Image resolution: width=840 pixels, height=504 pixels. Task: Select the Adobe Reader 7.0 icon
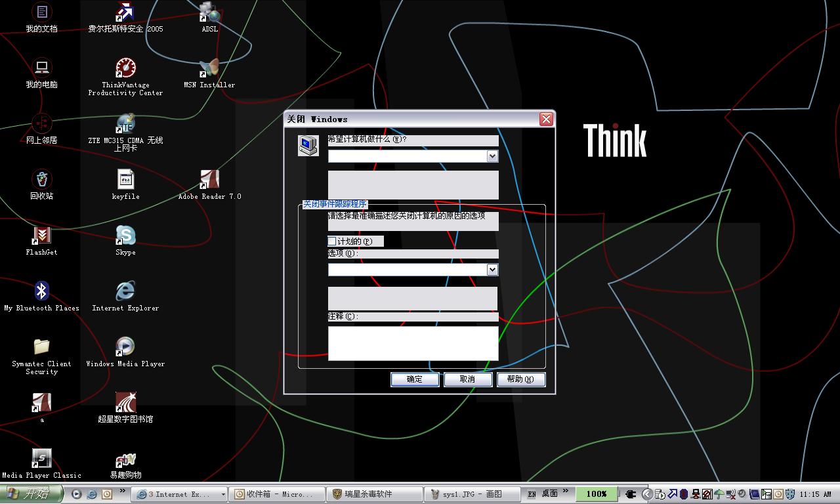209,184
